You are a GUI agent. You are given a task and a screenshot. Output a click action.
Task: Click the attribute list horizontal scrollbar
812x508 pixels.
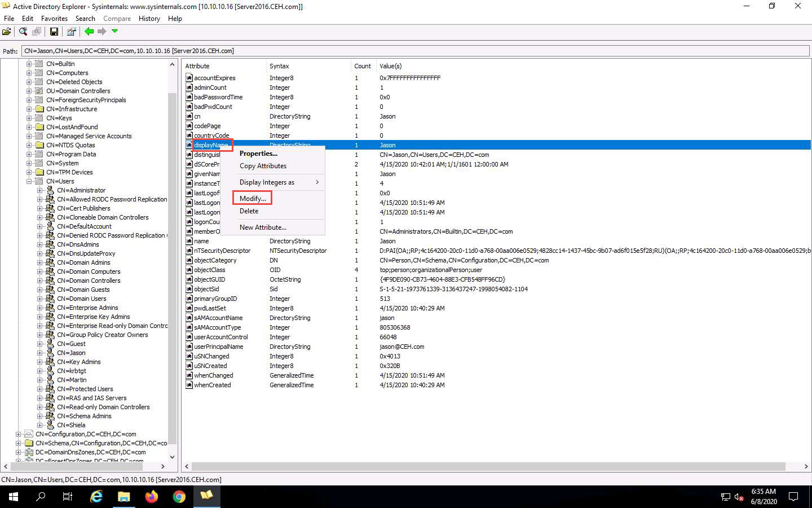coord(488,467)
